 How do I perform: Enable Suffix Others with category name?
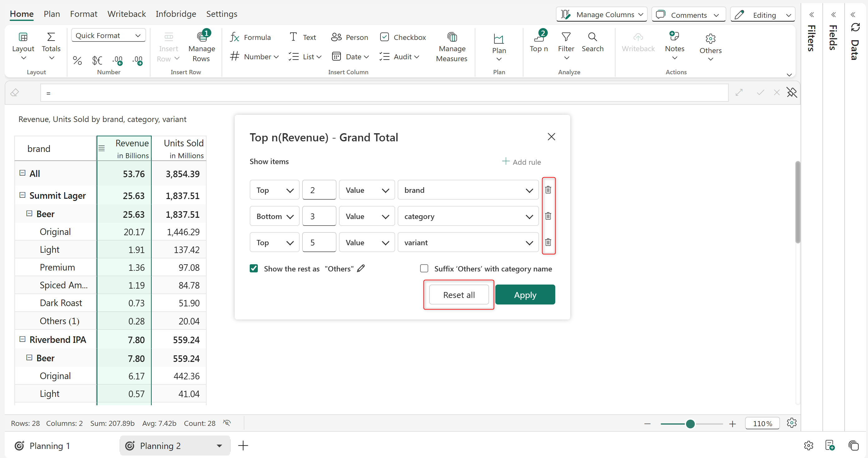point(424,268)
